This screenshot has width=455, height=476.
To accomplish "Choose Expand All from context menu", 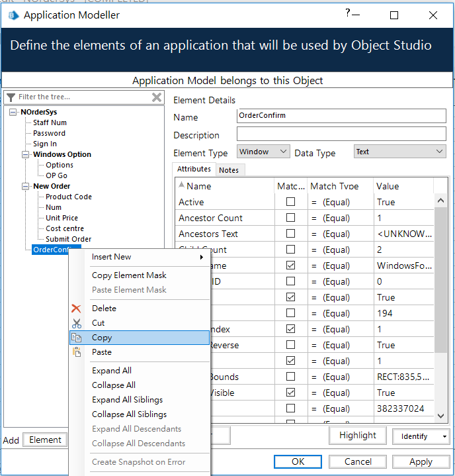I will (140, 371).
